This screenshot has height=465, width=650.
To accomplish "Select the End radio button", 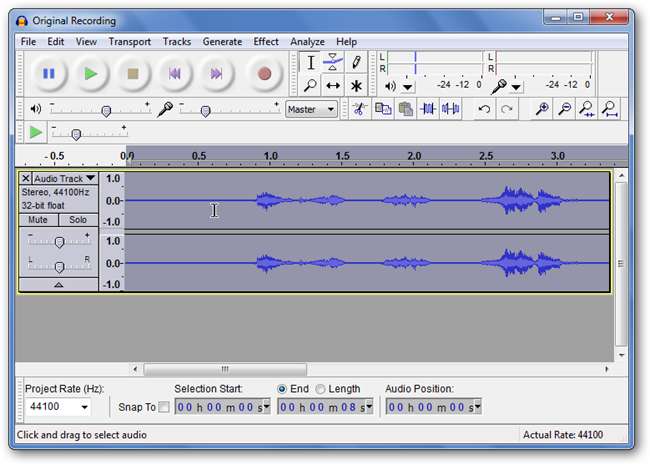I will click(282, 389).
